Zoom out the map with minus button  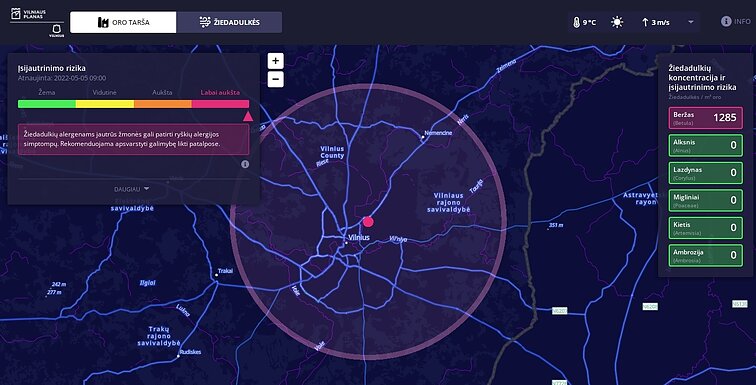point(275,79)
